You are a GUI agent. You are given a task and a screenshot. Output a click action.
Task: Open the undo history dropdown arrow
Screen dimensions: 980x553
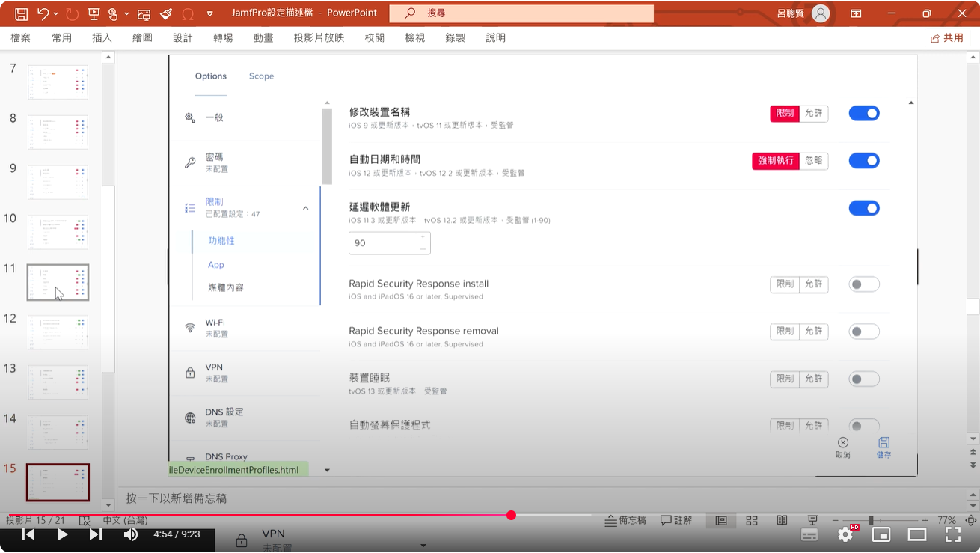coord(55,13)
